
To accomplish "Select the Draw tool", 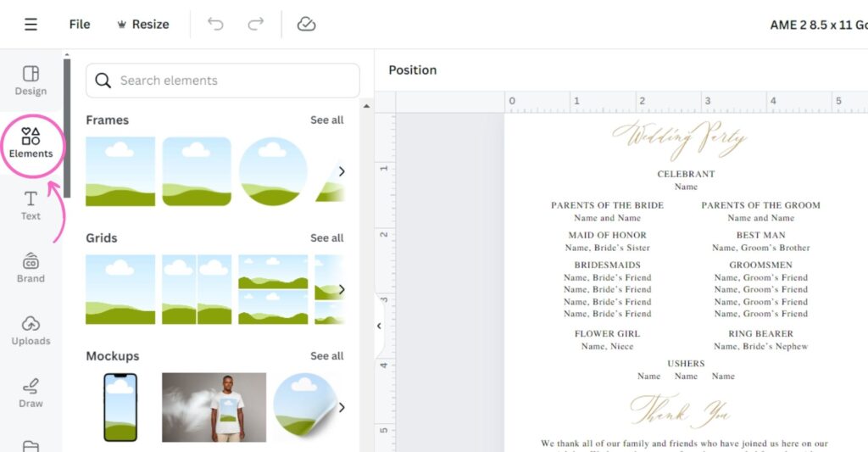I will [31, 393].
